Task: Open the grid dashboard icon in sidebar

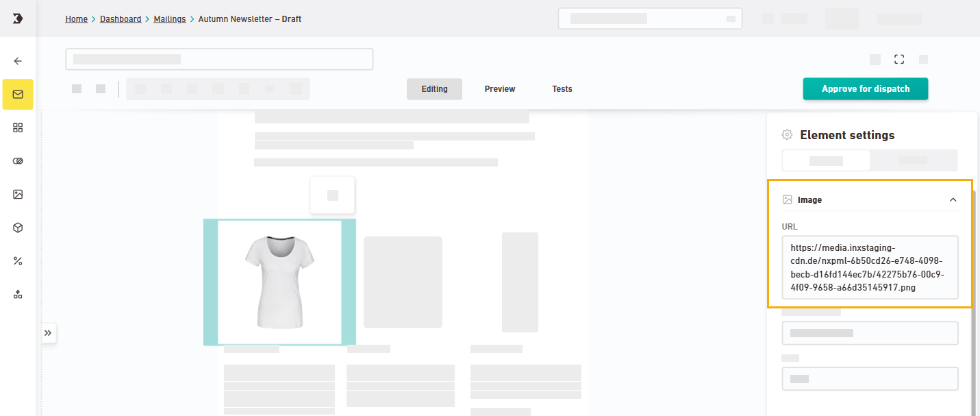Action: click(18, 127)
